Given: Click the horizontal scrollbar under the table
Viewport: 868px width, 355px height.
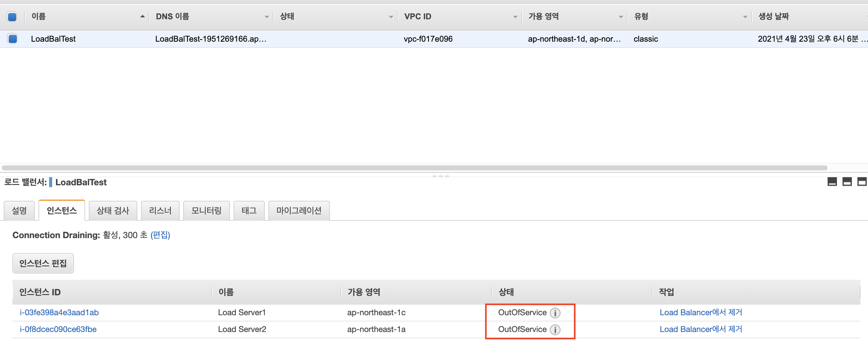Looking at the screenshot, I should tap(414, 168).
